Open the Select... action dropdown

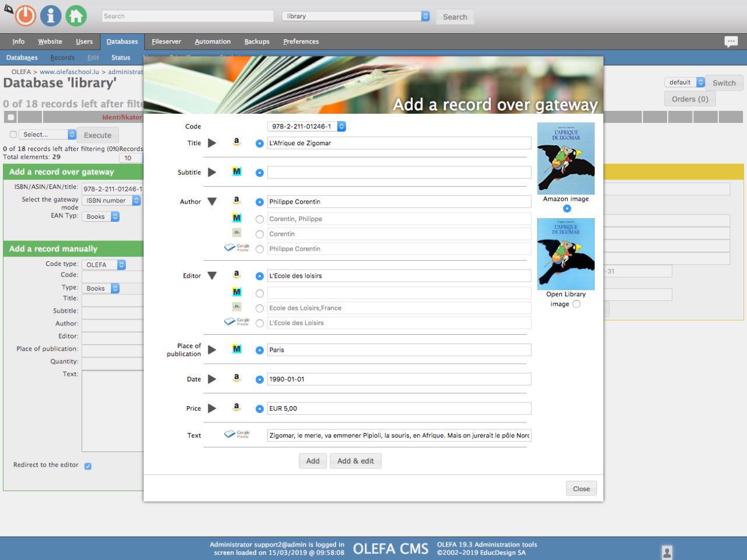coord(47,134)
